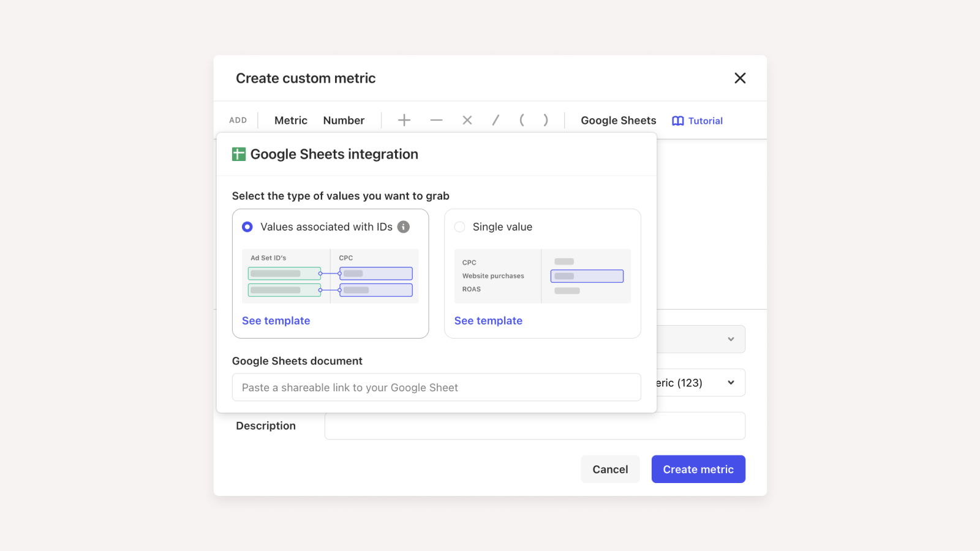Screen dimensions: 980x551
Task: Open the numeric (123) format dropdown
Action: coord(701,383)
